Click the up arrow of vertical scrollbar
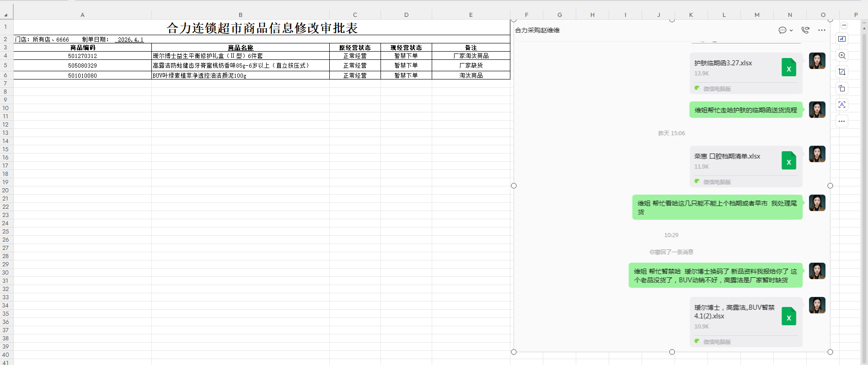868x365 pixels. click(x=864, y=28)
